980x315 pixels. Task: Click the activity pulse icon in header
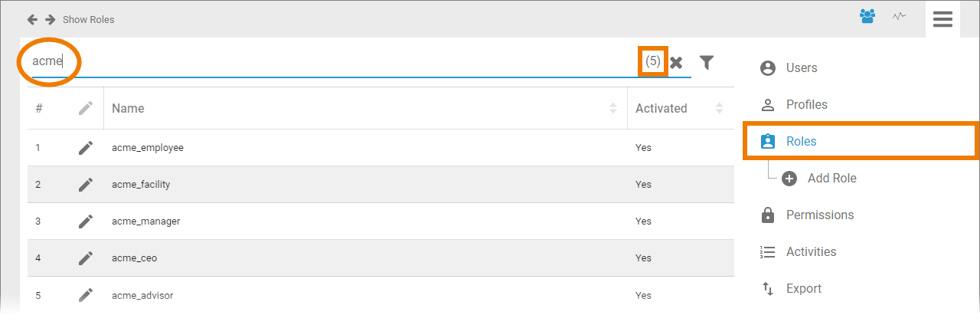(899, 16)
